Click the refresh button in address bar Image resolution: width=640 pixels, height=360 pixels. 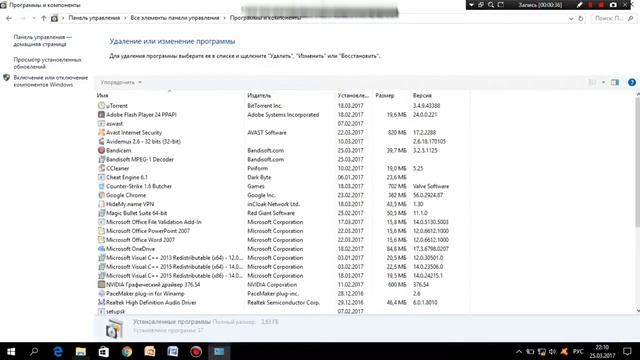(580, 18)
